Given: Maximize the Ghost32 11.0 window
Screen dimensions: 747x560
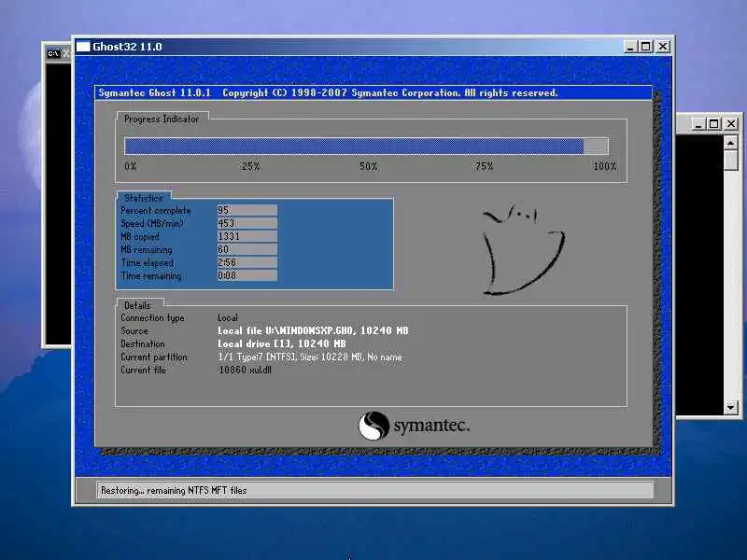Looking at the screenshot, I should point(646,47).
